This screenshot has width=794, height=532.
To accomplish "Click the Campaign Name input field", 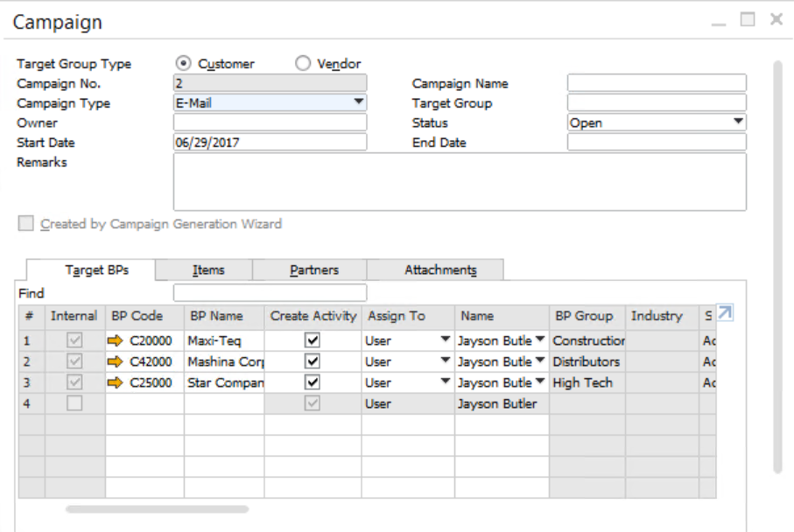I will pyautogui.click(x=657, y=83).
